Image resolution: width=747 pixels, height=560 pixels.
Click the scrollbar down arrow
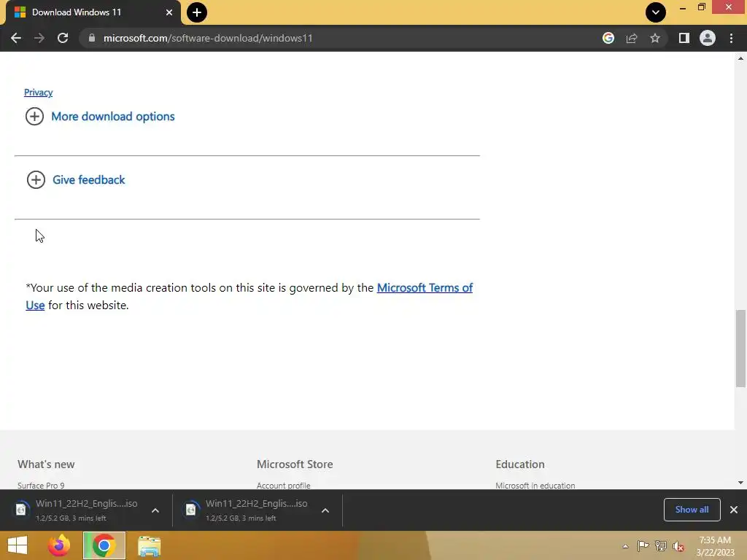coord(740,483)
